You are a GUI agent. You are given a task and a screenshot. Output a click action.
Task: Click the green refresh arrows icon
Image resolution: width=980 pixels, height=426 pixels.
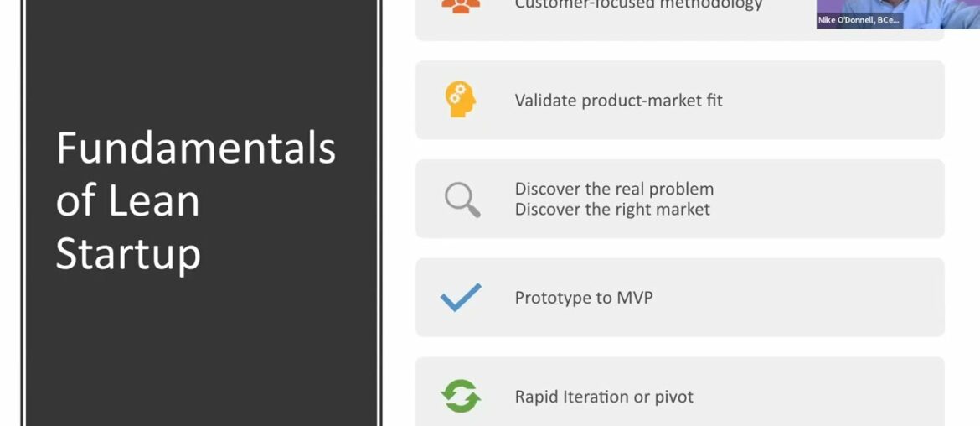[461, 396]
